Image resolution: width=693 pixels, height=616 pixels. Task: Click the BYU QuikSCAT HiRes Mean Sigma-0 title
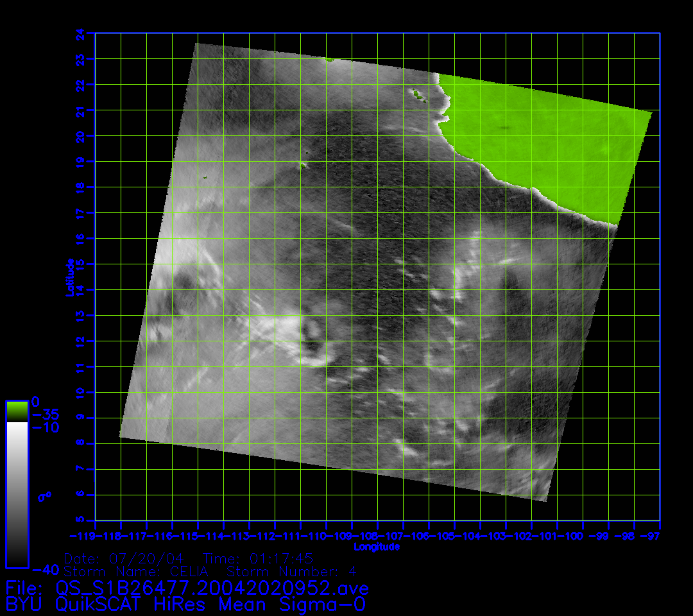[186, 604]
